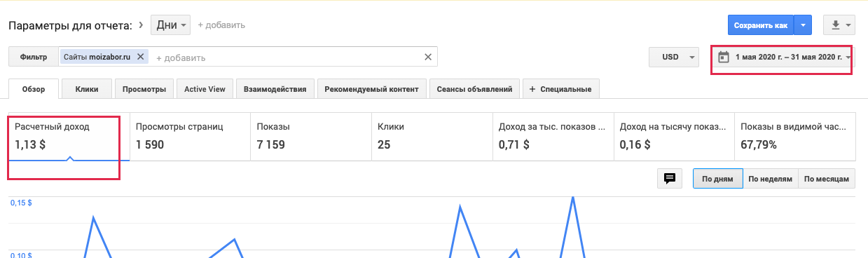
Task: Expand the arrow beside Сохранить как
Action: point(803,25)
